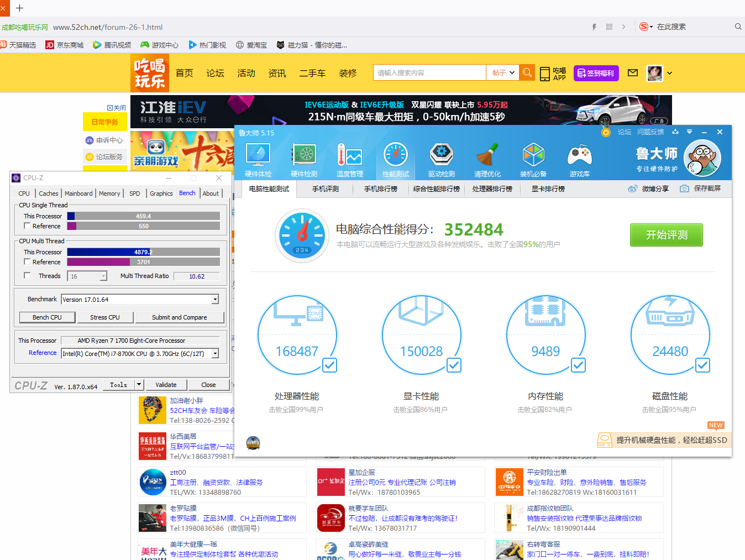745x560 pixels.
Task: Click Submit and Compare button
Action: tap(180, 317)
